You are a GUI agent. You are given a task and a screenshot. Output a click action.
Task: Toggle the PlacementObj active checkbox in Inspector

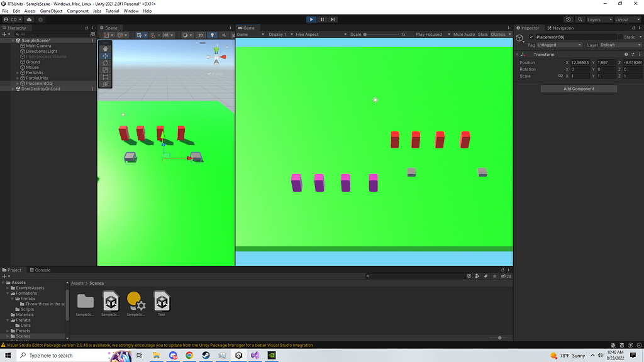[531, 37]
